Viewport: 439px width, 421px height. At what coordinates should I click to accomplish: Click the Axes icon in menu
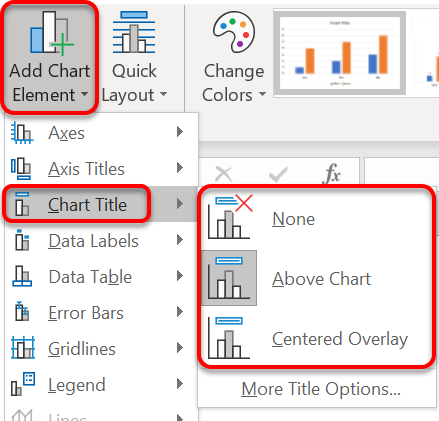click(x=22, y=133)
